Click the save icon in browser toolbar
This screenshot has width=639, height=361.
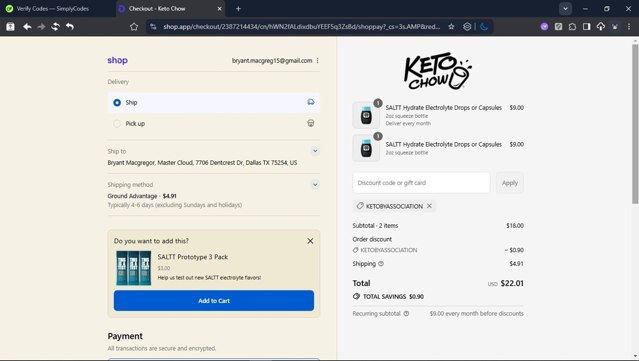click(x=11, y=27)
